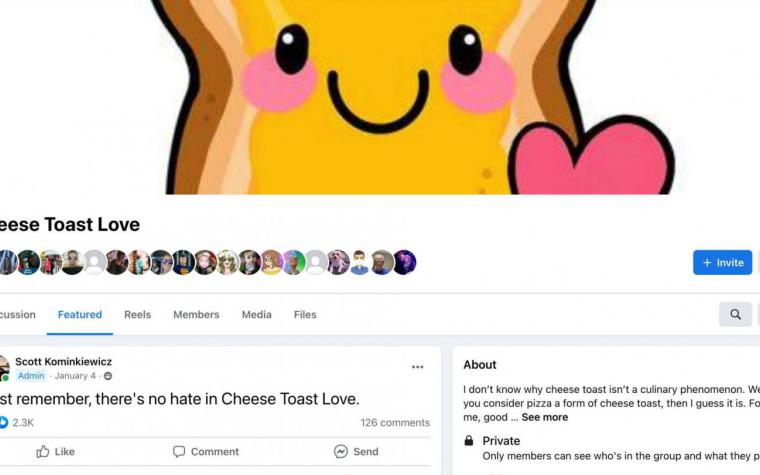This screenshot has width=760, height=475.
Task: Open the Files tab
Action: coord(305,315)
